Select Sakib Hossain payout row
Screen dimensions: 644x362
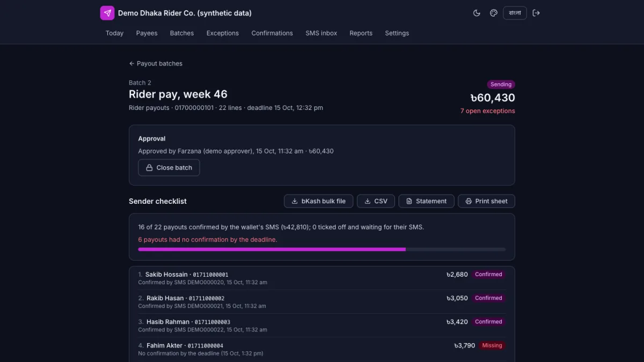322,278
